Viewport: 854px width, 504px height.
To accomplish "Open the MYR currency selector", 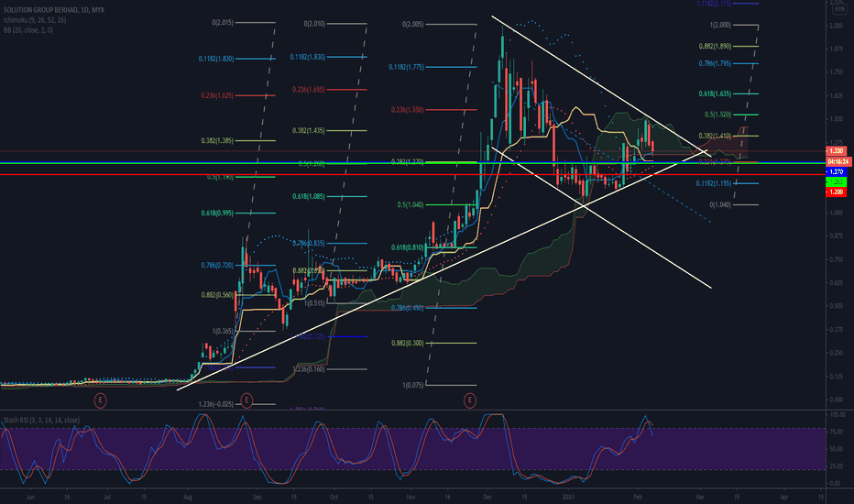I will point(838,10).
